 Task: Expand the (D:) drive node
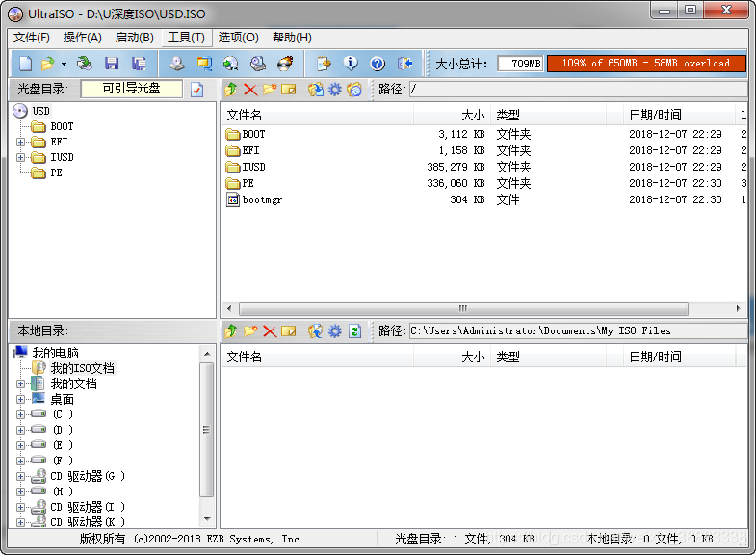pos(20,430)
